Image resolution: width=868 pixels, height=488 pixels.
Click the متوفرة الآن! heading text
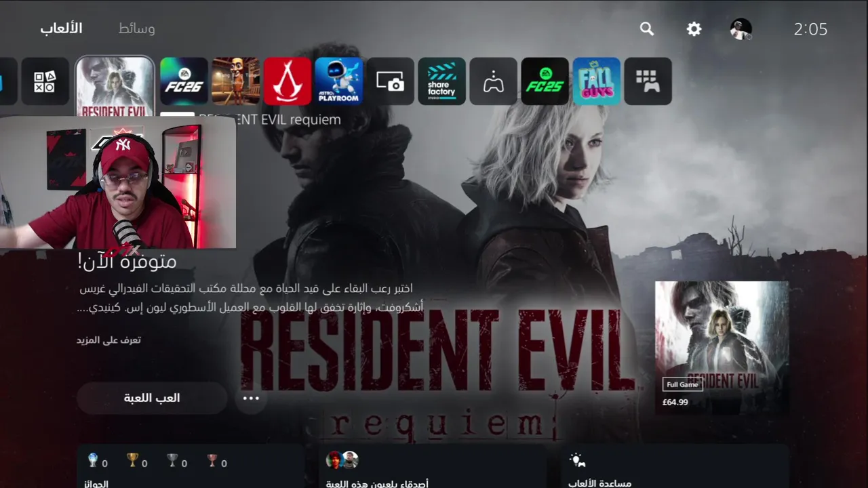127,261
